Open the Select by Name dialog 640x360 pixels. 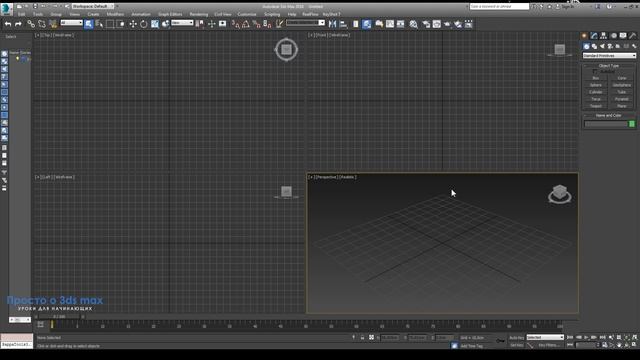click(x=99, y=24)
